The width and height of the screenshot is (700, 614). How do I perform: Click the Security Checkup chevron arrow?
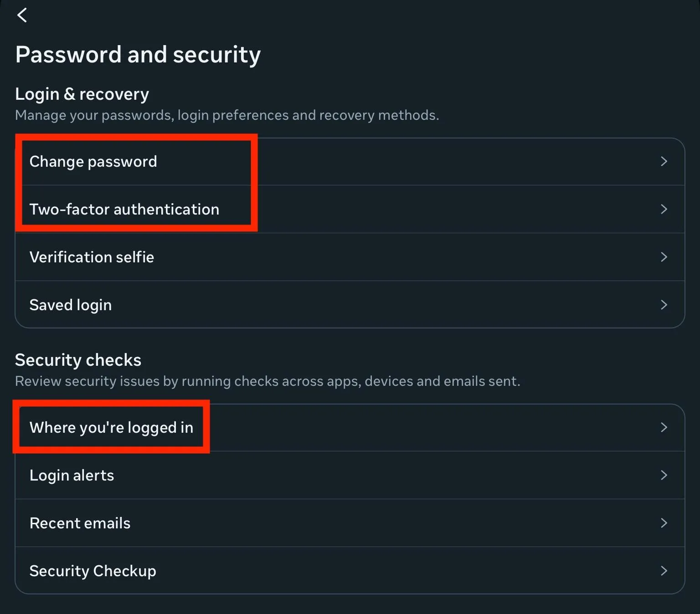pyautogui.click(x=664, y=571)
